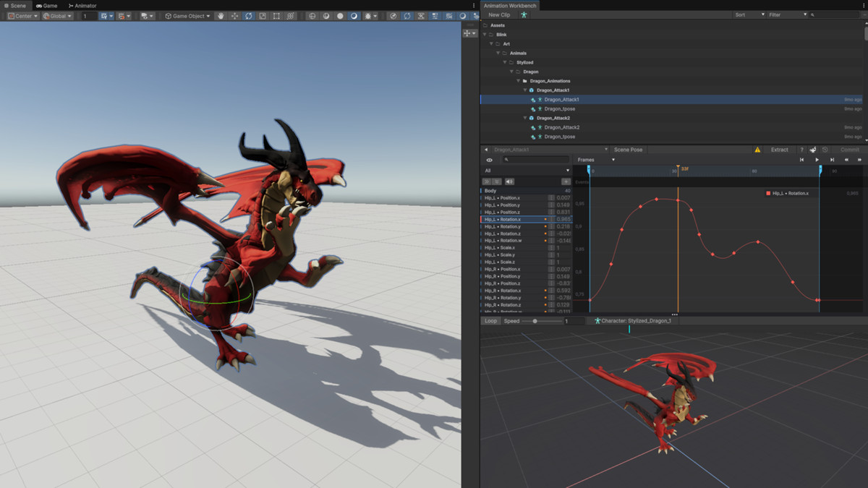The width and height of the screenshot is (868, 488).
Task: Click the add curve plus button
Action: coord(566,181)
